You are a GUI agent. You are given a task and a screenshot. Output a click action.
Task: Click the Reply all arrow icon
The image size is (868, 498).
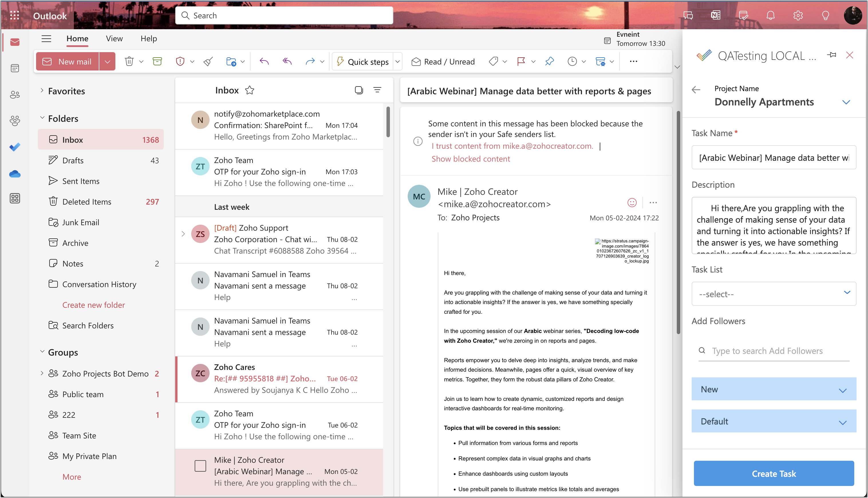[287, 62]
